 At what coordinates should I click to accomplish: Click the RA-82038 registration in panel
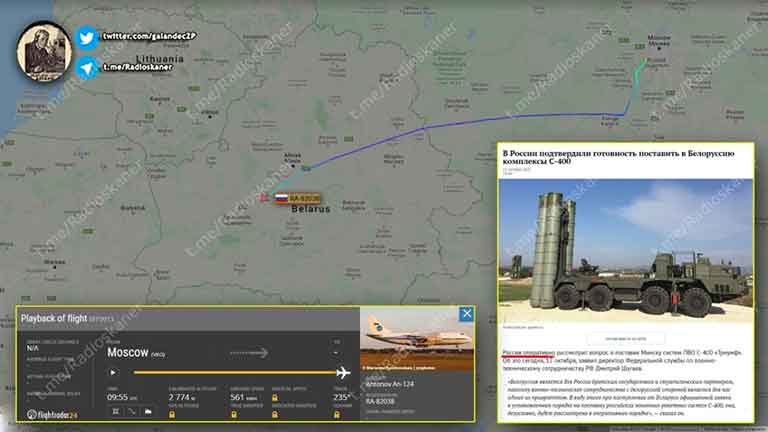click(x=380, y=401)
